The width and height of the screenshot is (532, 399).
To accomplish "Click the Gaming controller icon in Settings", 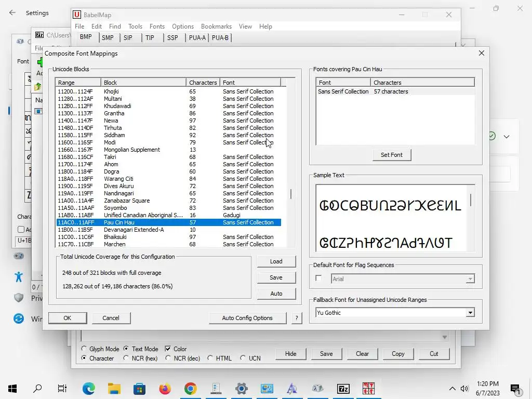I will tap(19, 256).
